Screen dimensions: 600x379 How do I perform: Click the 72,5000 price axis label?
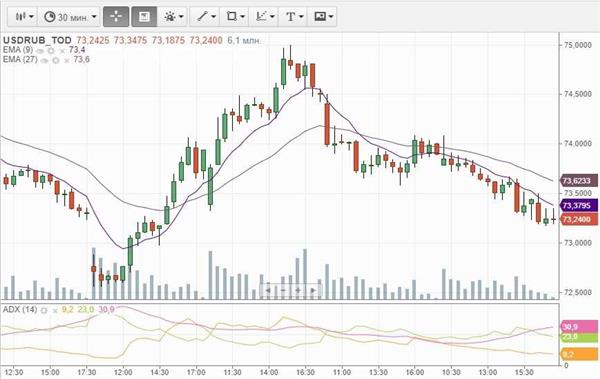click(x=577, y=292)
